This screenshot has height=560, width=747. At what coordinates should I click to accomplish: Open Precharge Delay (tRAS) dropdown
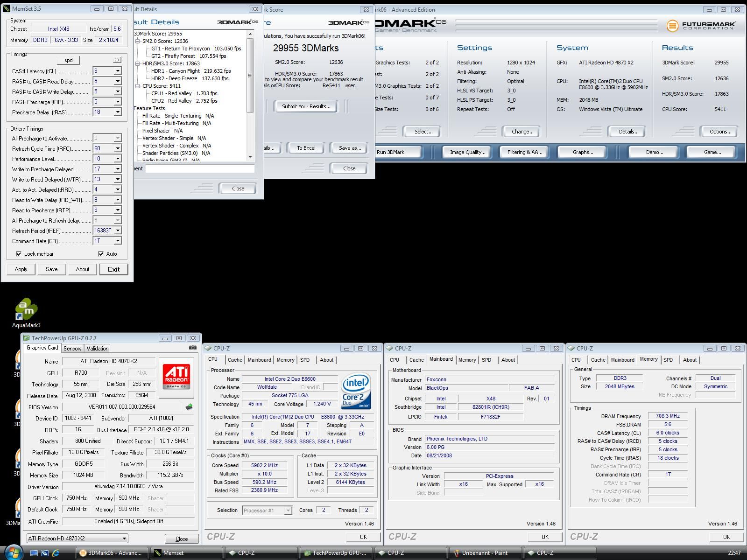coord(118,112)
